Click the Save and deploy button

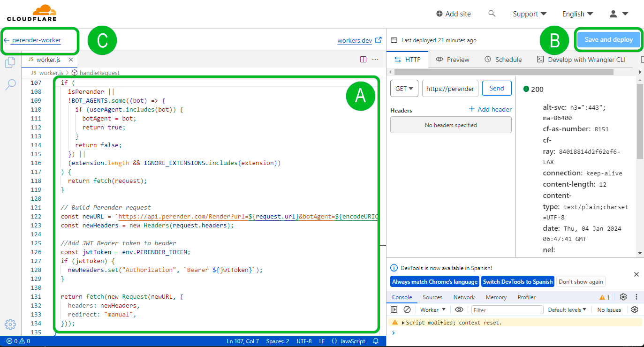[x=609, y=39]
